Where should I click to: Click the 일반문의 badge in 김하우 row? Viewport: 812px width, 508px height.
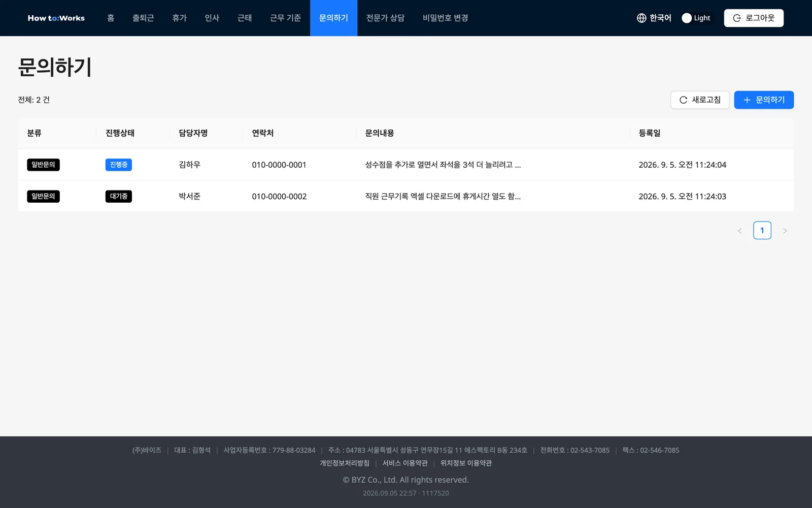point(43,165)
